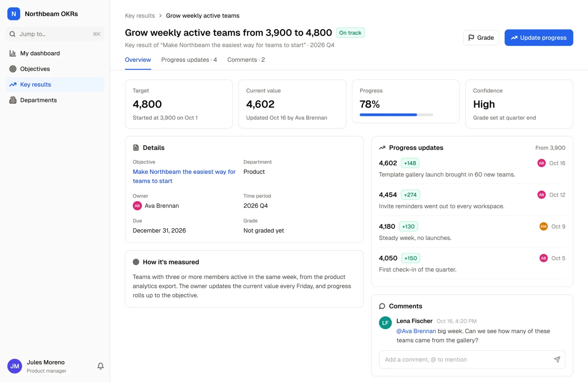The width and height of the screenshot is (588, 382).
Task: Switch to the Overview tab
Action: [x=138, y=60]
